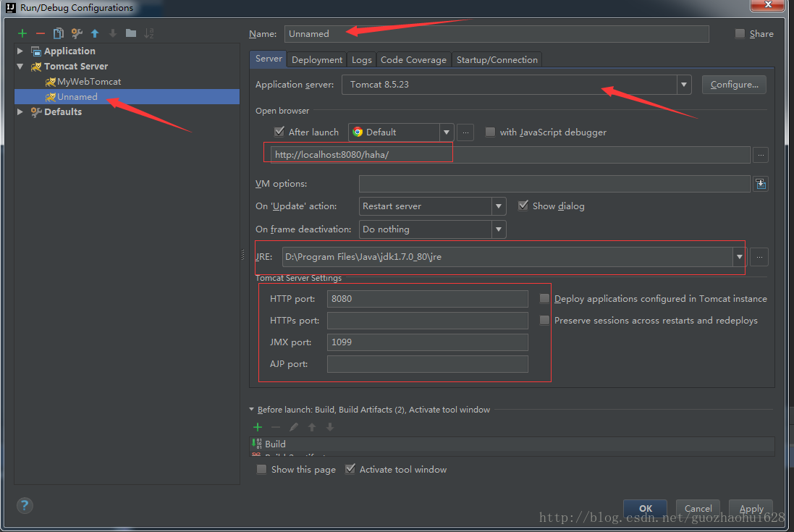Click the Name input field
The image size is (794, 532).
[x=497, y=34]
